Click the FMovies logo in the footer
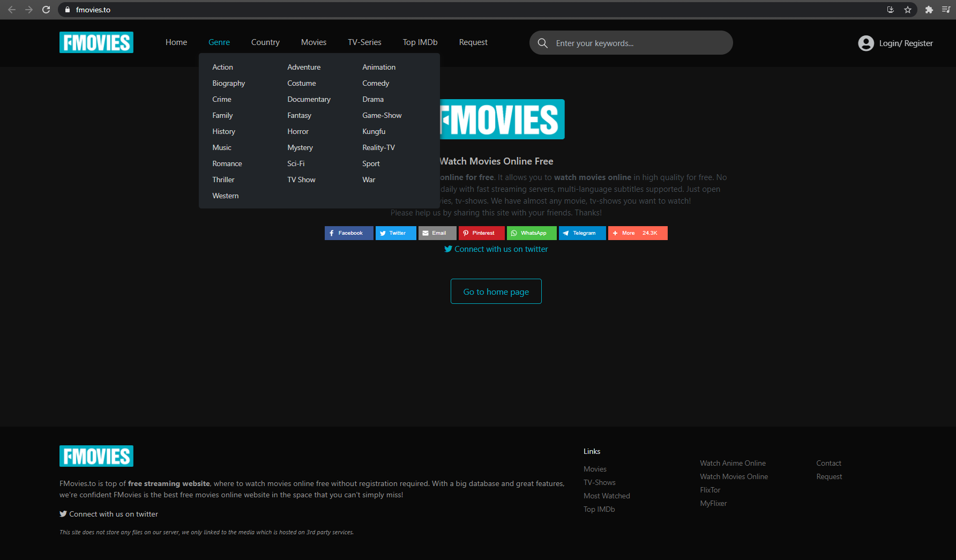The width and height of the screenshot is (956, 560). 96,456
